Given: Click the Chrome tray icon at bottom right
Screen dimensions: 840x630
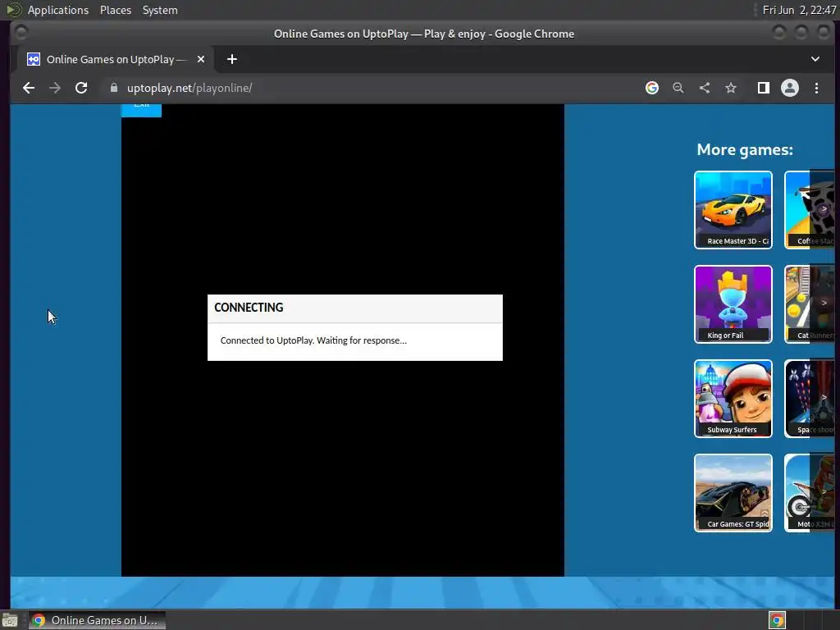Looking at the screenshot, I should click(x=778, y=620).
